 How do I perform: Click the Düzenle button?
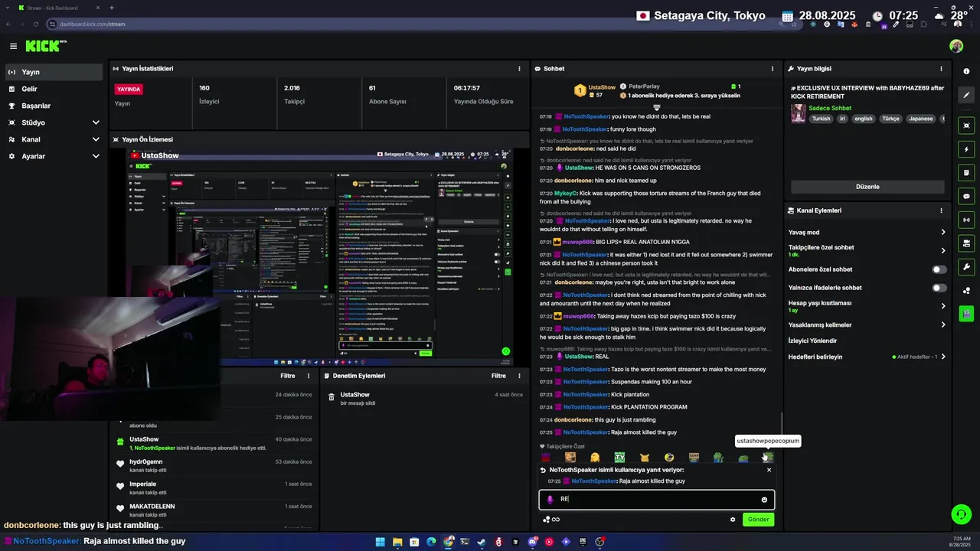click(x=867, y=187)
